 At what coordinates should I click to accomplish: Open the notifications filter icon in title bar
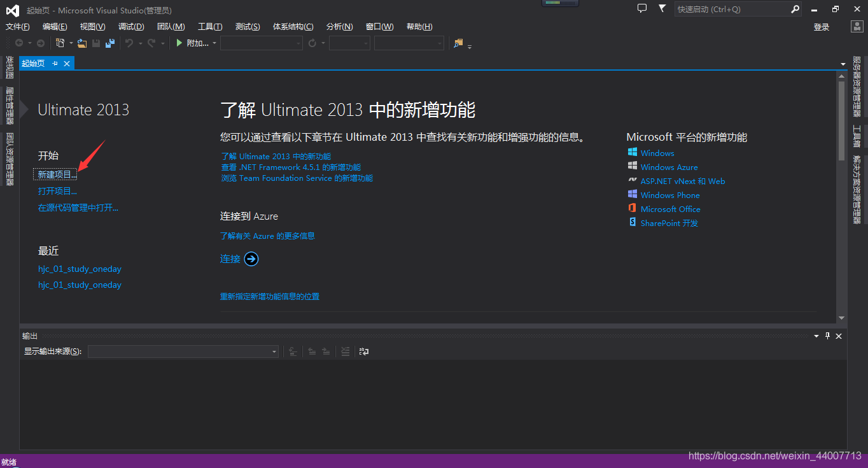tap(662, 9)
